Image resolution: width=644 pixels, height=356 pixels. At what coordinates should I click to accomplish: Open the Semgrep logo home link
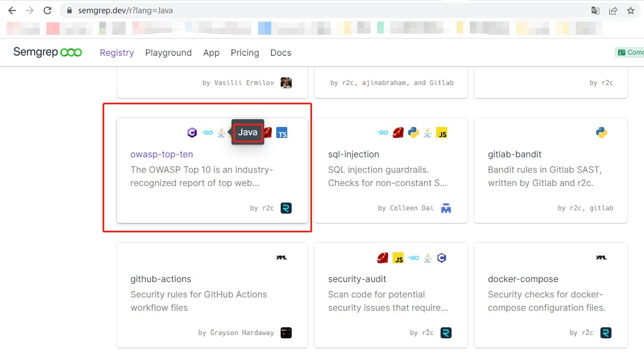47,52
